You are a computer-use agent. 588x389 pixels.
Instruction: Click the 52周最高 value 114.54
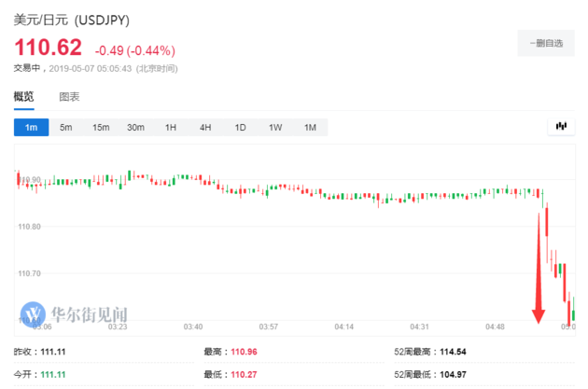tap(455, 353)
